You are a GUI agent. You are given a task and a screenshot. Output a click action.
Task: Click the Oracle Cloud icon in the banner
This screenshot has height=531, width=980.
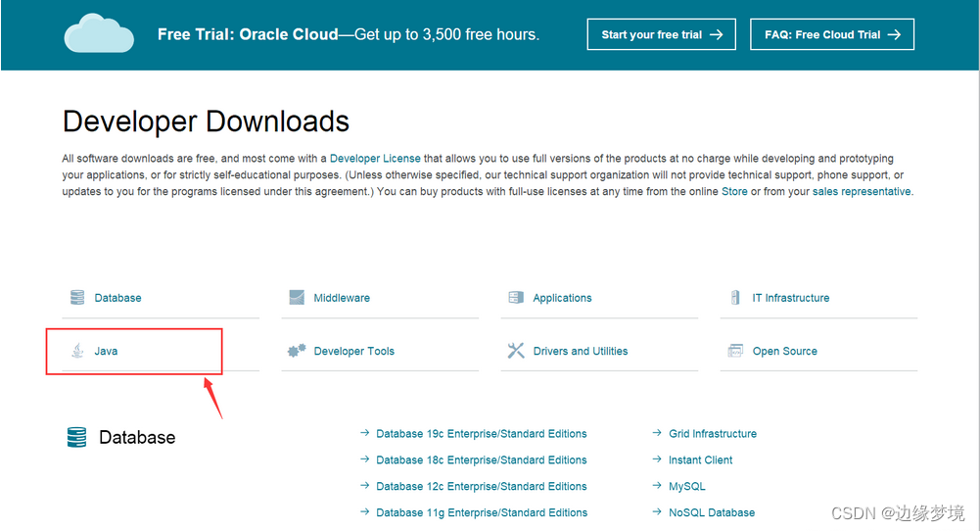pos(99,33)
